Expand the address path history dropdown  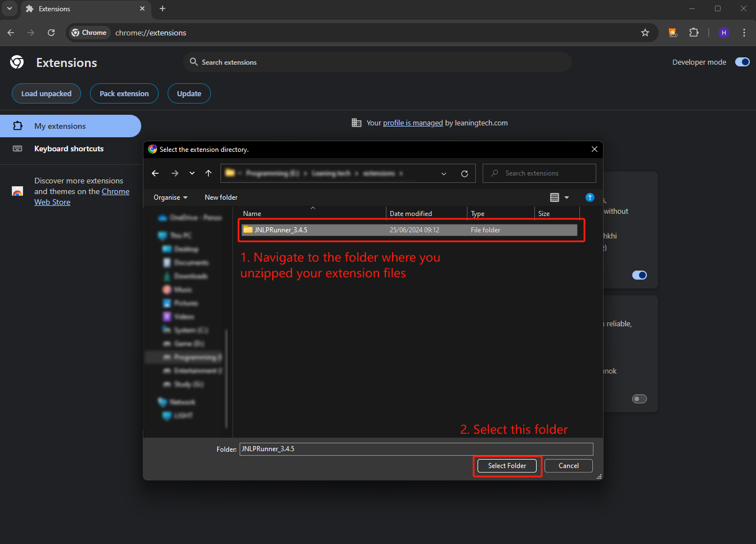pyautogui.click(x=444, y=174)
